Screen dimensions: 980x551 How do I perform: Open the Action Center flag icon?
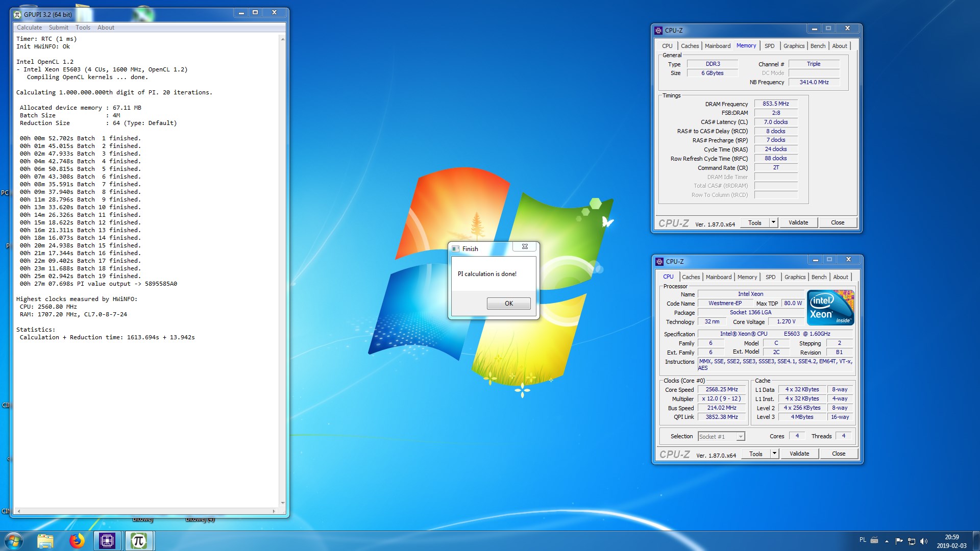pos(899,541)
